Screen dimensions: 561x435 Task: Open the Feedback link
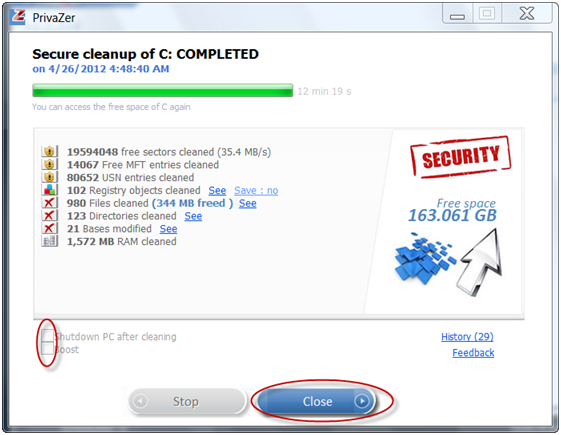point(473,353)
